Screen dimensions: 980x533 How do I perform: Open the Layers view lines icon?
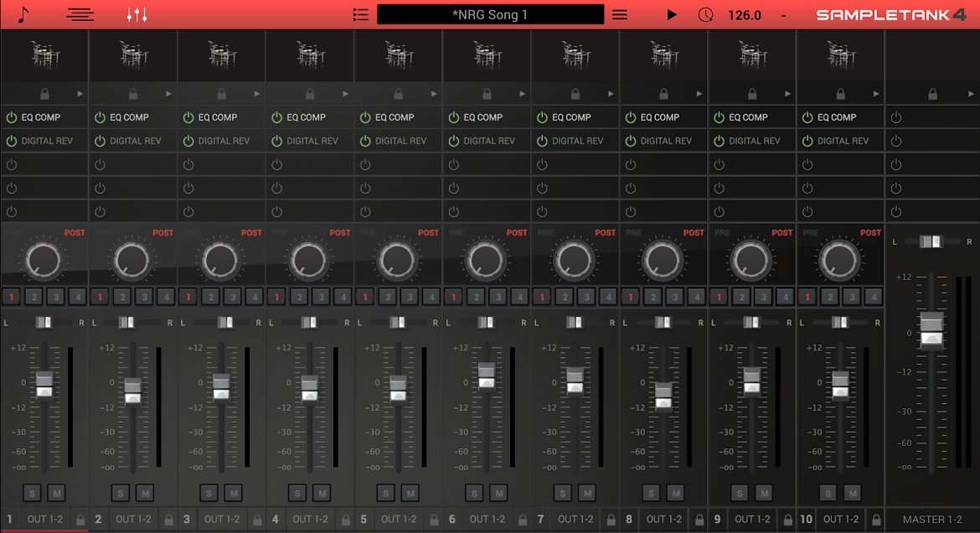click(80, 14)
